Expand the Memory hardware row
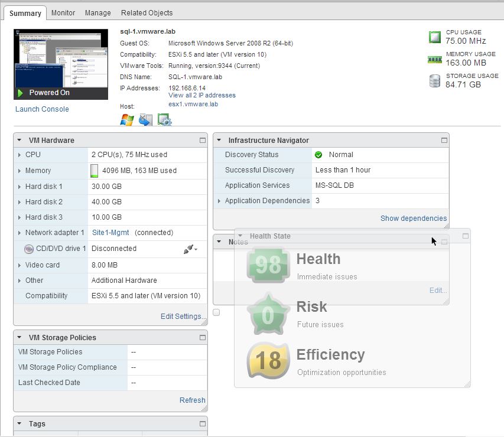 19,171
